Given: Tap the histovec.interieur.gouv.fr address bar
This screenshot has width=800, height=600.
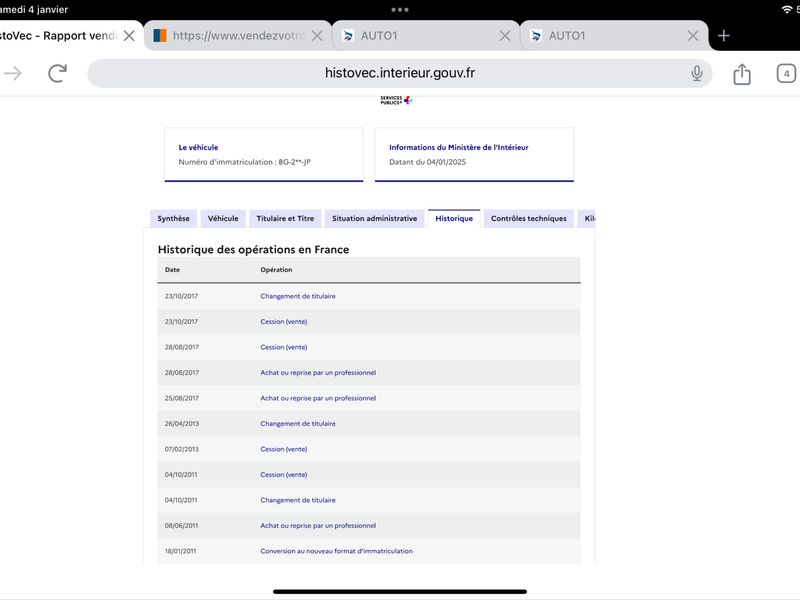Looking at the screenshot, I should [399, 73].
